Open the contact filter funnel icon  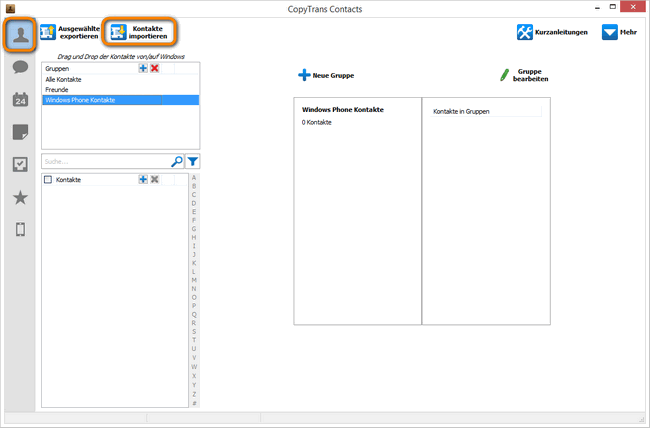(193, 161)
